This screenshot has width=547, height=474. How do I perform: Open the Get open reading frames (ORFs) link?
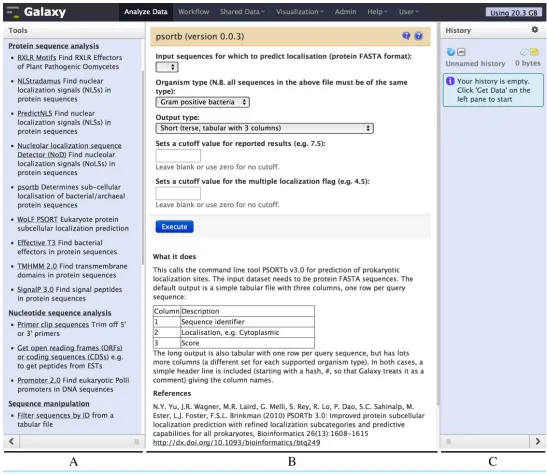[x=70, y=352]
